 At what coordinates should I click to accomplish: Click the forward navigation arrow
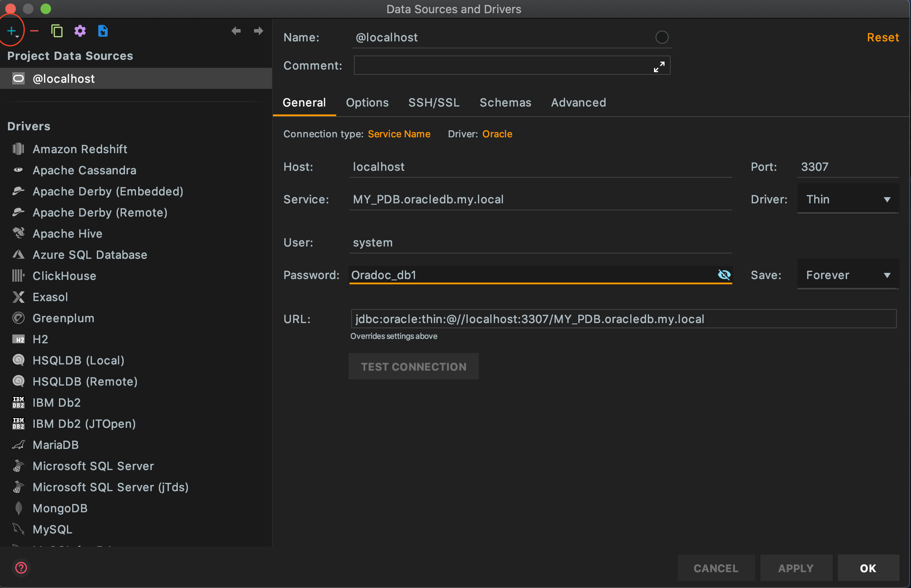(258, 31)
